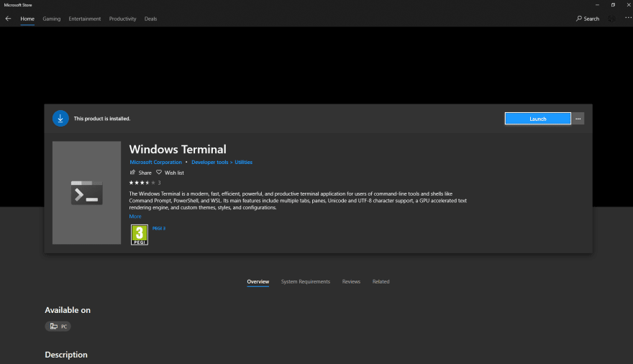Open the Related tab
The width and height of the screenshot is (633, 364).
381,282
